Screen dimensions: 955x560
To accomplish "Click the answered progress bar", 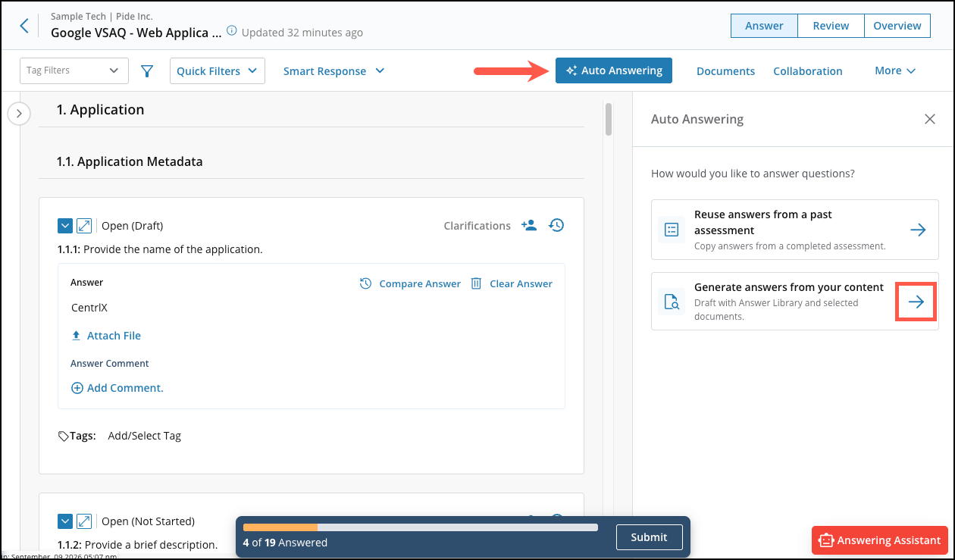I will click(421, 527).
